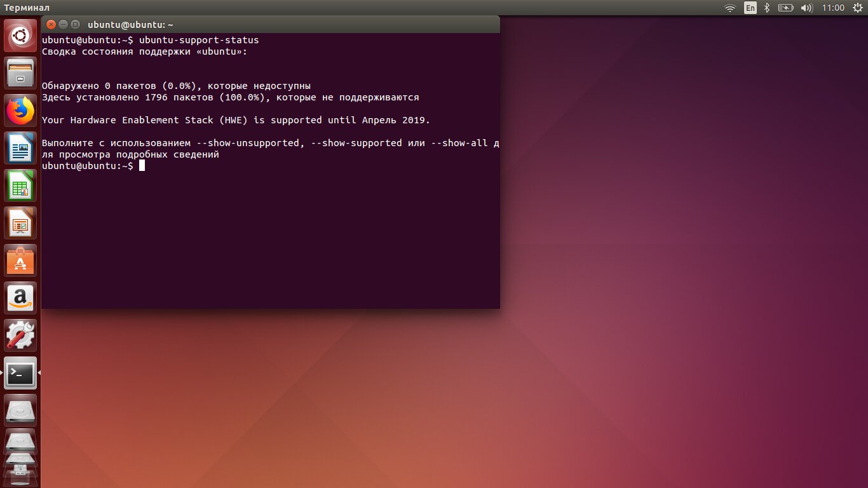Open the session gear menu
Screen dimensions: 868x488
click(x=857, y=8)
